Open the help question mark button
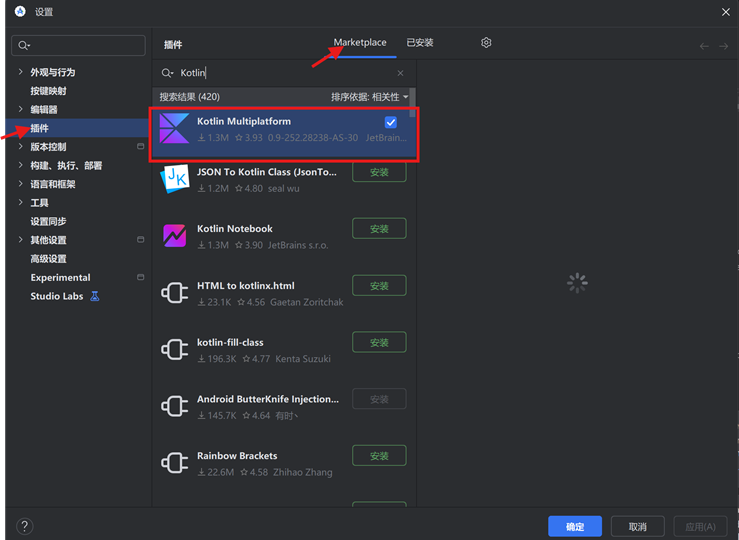739x540 pixels. point(25,526)
